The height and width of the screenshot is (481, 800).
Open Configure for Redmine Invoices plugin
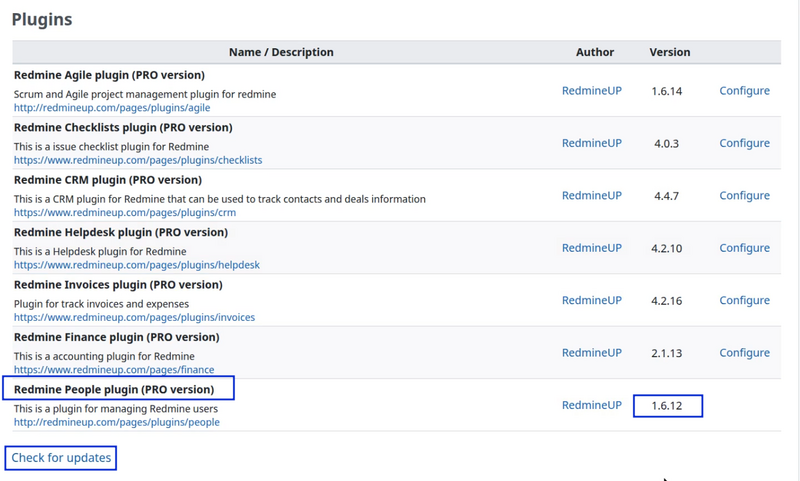click(744, 301)
